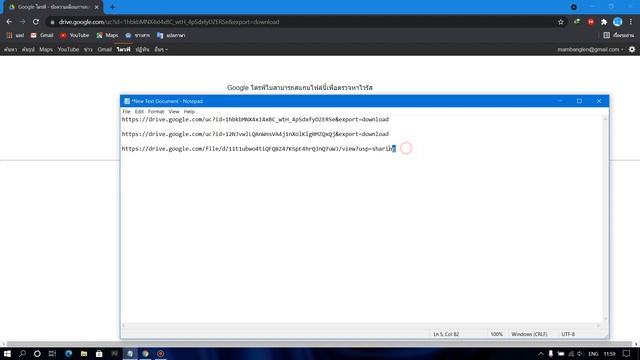
Task: Click the first drive.google.com URL line in Notepad
Action: 255,120
